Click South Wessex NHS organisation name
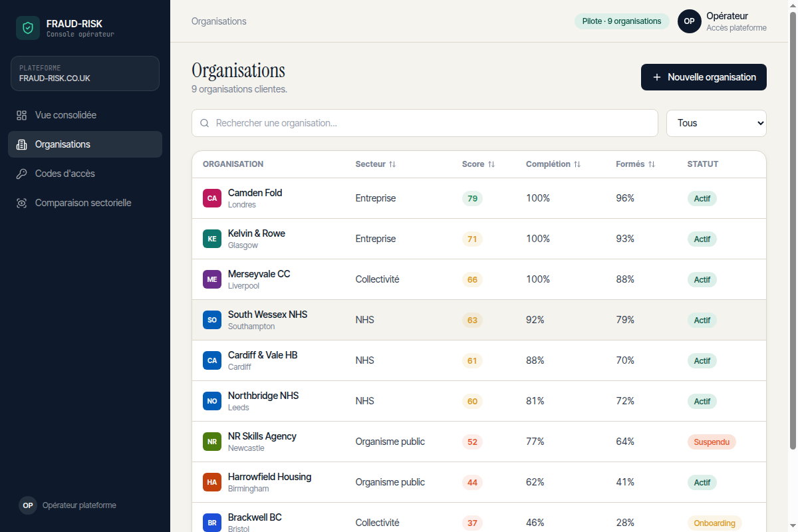The width and height of the screenshot is (798, 532). [x=267, y=315]
